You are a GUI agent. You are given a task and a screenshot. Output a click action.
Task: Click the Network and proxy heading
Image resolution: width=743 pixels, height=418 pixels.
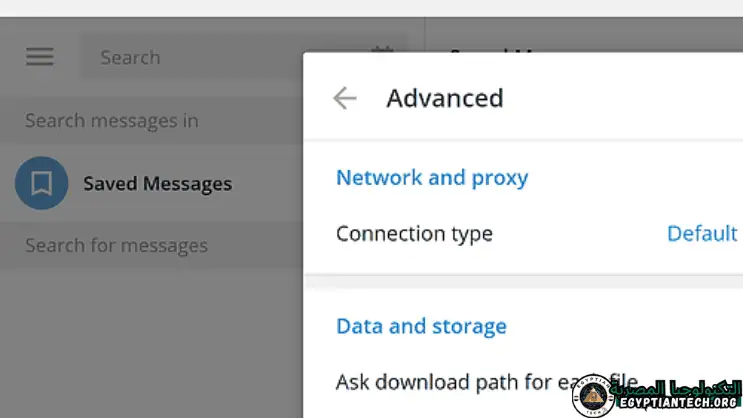(x=432, y=178)
